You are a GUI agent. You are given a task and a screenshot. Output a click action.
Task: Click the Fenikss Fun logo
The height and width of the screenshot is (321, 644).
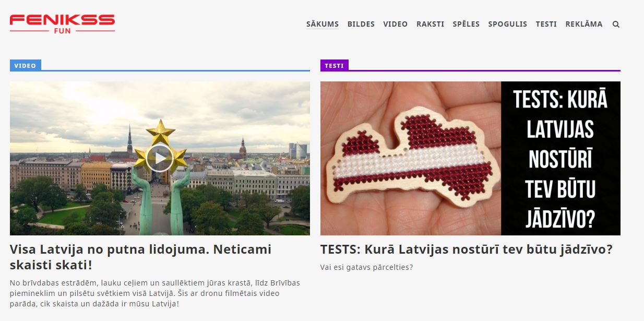pos(62,24)
